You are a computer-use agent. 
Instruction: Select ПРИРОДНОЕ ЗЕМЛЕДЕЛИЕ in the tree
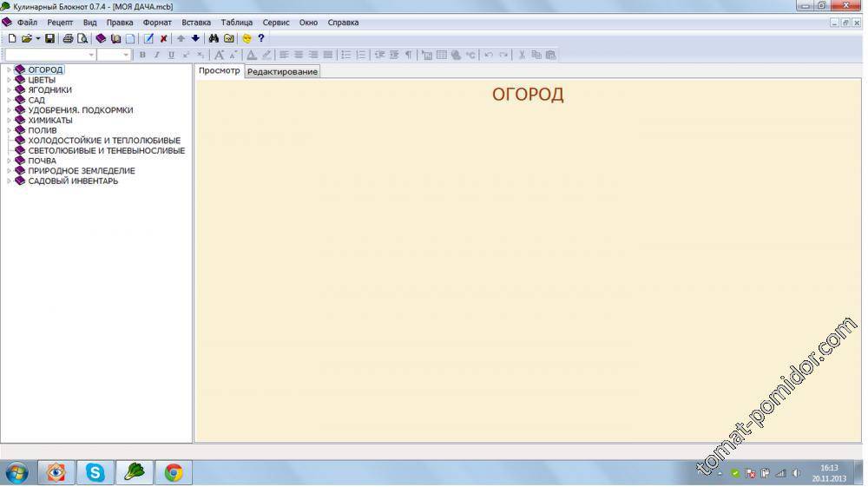[x=81, y=171]
